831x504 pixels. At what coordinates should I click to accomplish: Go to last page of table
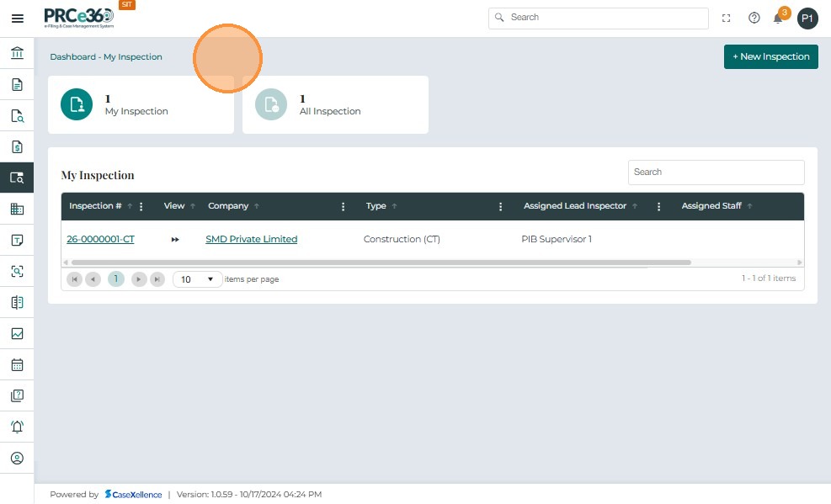point(157,279)
